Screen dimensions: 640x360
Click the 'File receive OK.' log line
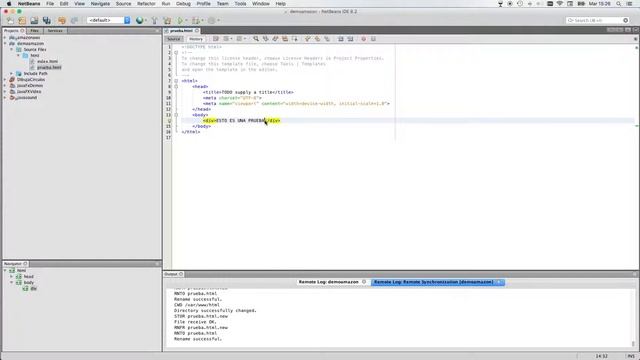[195, 322]
